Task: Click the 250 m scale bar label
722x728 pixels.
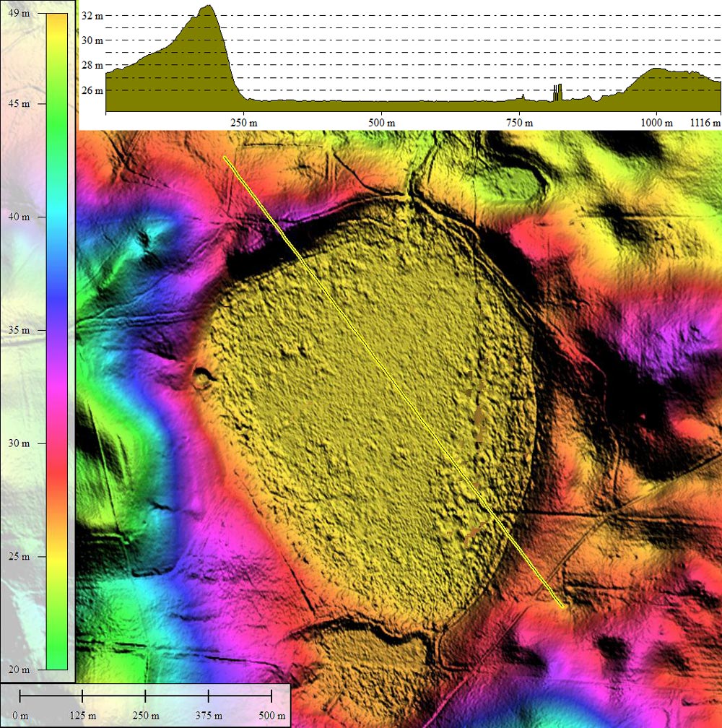Action: coord(146,716)
